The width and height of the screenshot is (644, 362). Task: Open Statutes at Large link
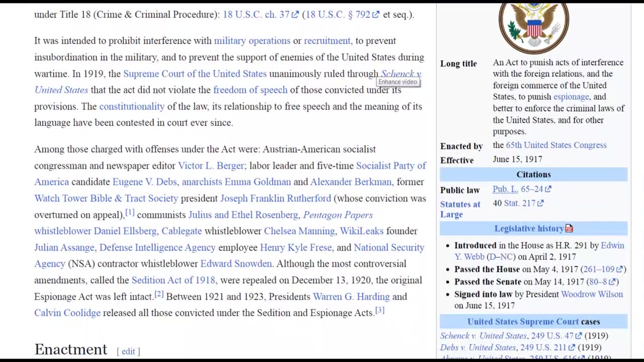pos(460,209)
